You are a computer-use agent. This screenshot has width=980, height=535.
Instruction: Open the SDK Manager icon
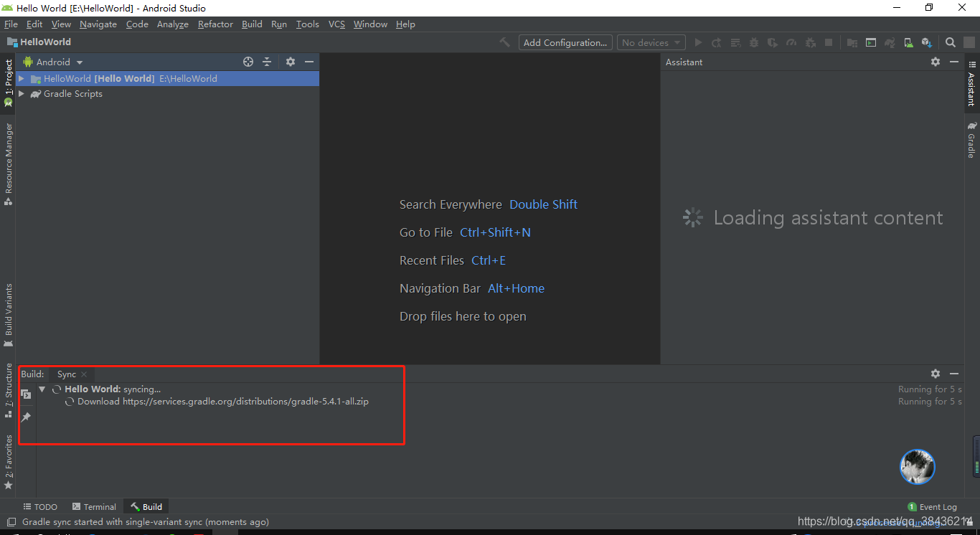[x=927, y=42]
